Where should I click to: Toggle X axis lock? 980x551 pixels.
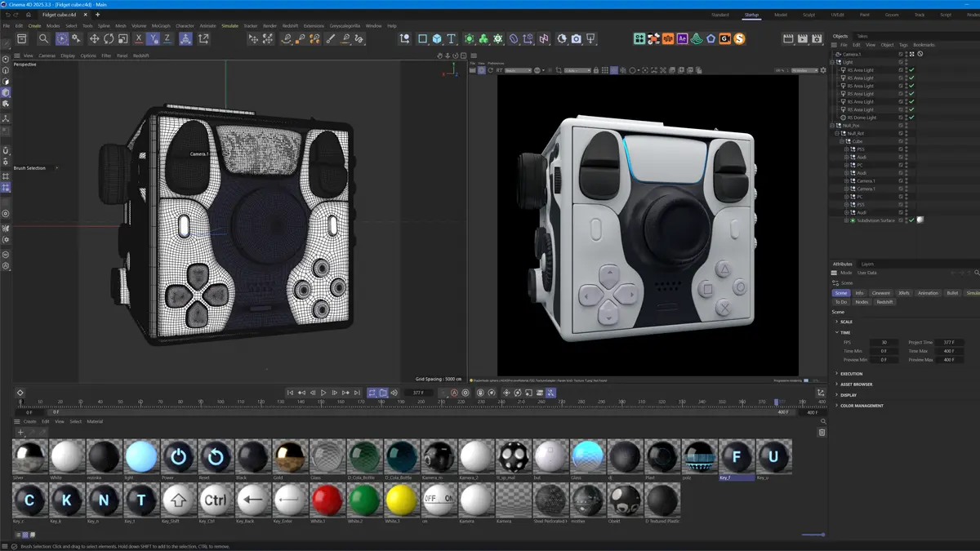point(139,38)
